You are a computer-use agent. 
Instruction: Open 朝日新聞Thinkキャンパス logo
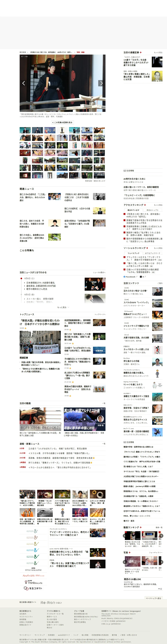click(x=33, y=582)
